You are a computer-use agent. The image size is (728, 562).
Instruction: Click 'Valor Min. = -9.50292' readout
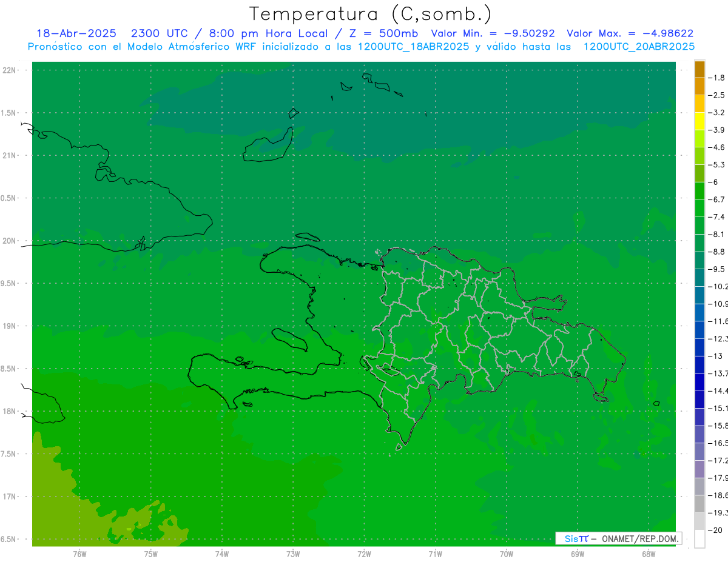pos(493,33)
